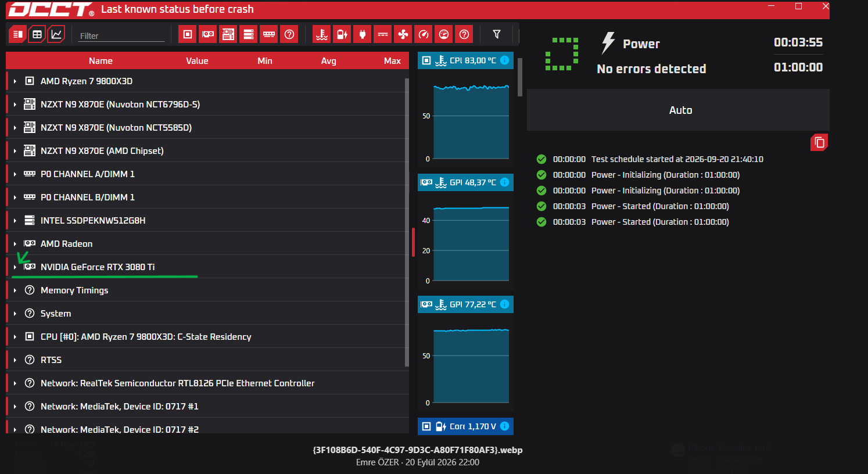The height and width of the screenshot is (474, 868).
Task: Toggle the power plug sensor filter icon
Action: pyautogui.click(x=362, y=34)
